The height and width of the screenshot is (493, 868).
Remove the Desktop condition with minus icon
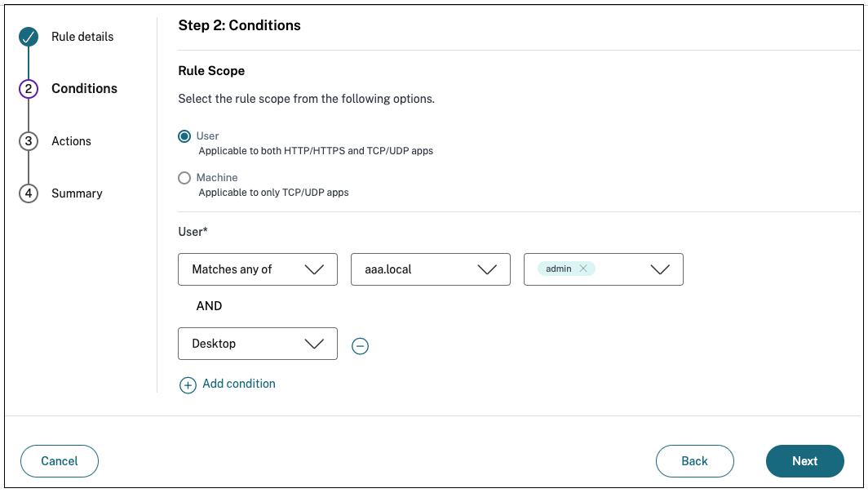(360, 346)
